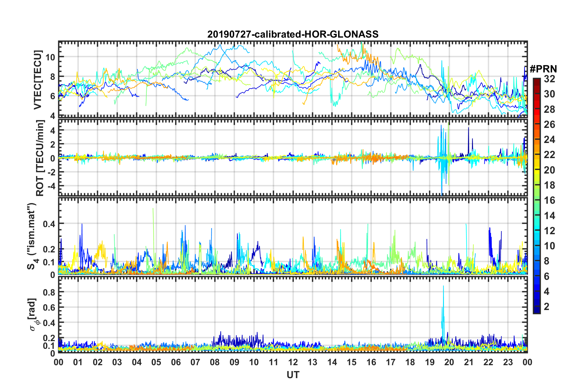Click the x-axis tick label 06
This screenshot has width=586, height=392.
(176, 362)
